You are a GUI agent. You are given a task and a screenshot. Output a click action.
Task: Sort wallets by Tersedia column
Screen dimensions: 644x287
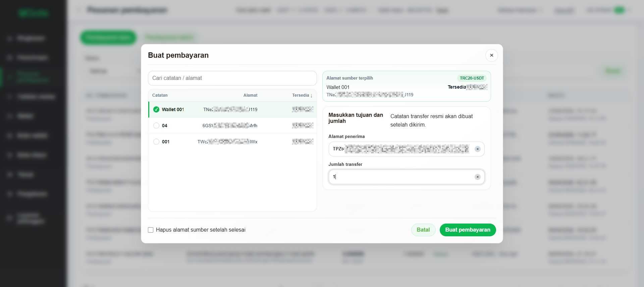tap(302, 95)
